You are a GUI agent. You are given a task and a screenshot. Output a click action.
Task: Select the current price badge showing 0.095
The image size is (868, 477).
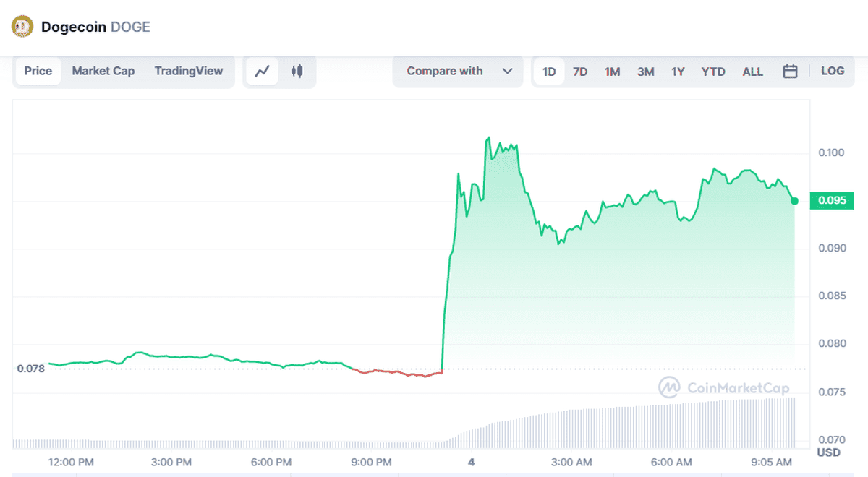pos(831,201)
